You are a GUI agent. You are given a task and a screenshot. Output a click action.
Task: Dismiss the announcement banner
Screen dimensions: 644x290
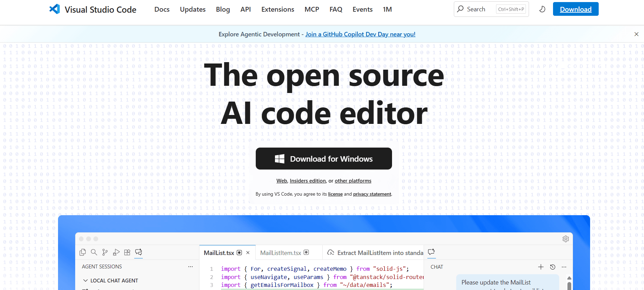(636, 34)
